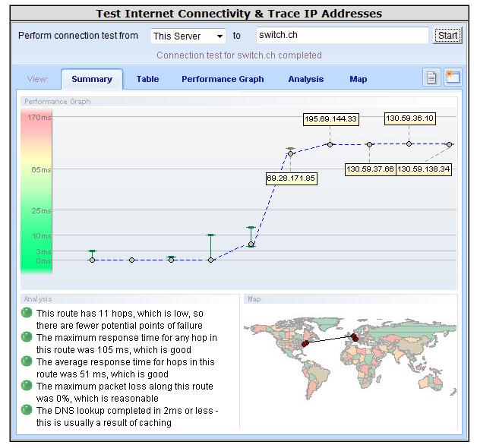Screen dimensions: 477x448
Task: Click the 69.28.171.85 hop label
Action: point(291,178)
